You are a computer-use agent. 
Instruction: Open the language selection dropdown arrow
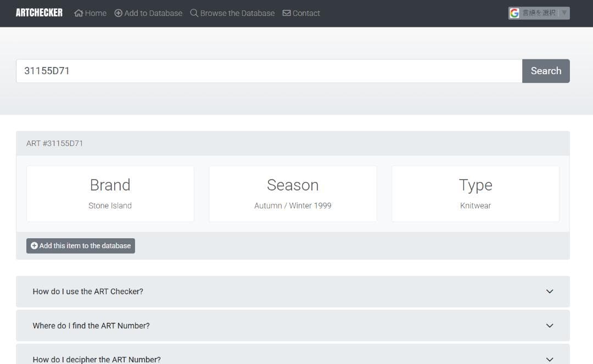[564, 13]
